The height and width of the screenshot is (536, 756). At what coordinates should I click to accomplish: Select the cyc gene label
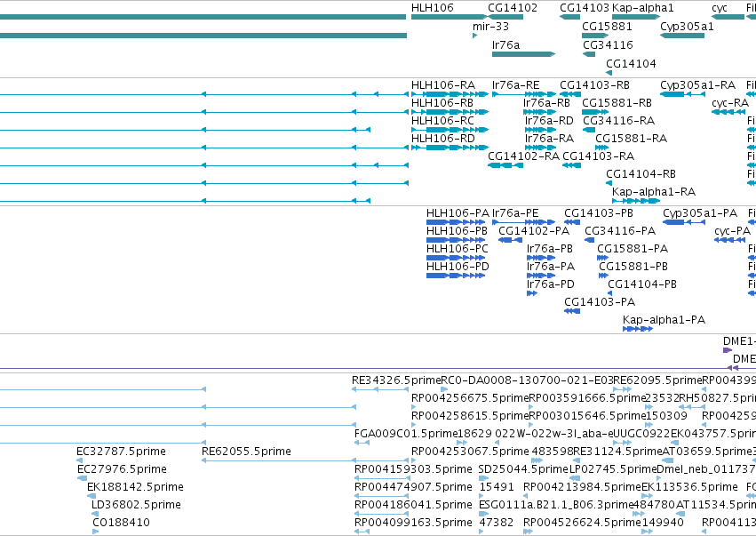click(720, 8)
